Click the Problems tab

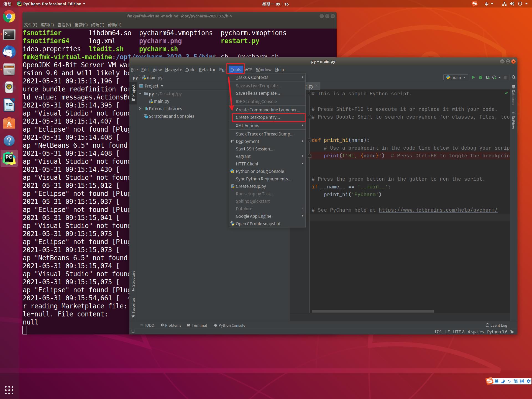pos(172,325)
